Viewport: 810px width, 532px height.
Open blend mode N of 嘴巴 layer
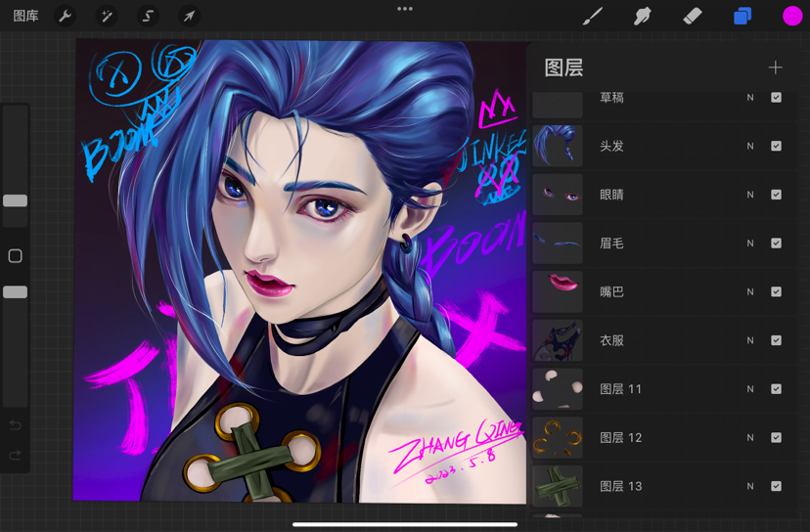(750, 291)
